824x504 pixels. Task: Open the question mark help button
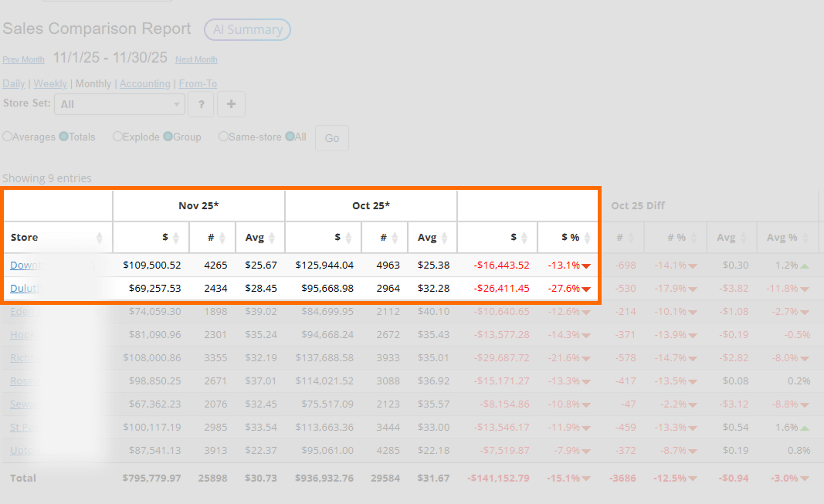[x=201, y=104]
